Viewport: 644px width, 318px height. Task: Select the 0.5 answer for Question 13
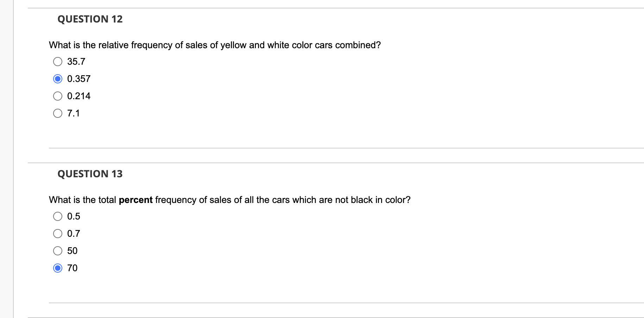(58, 216)
